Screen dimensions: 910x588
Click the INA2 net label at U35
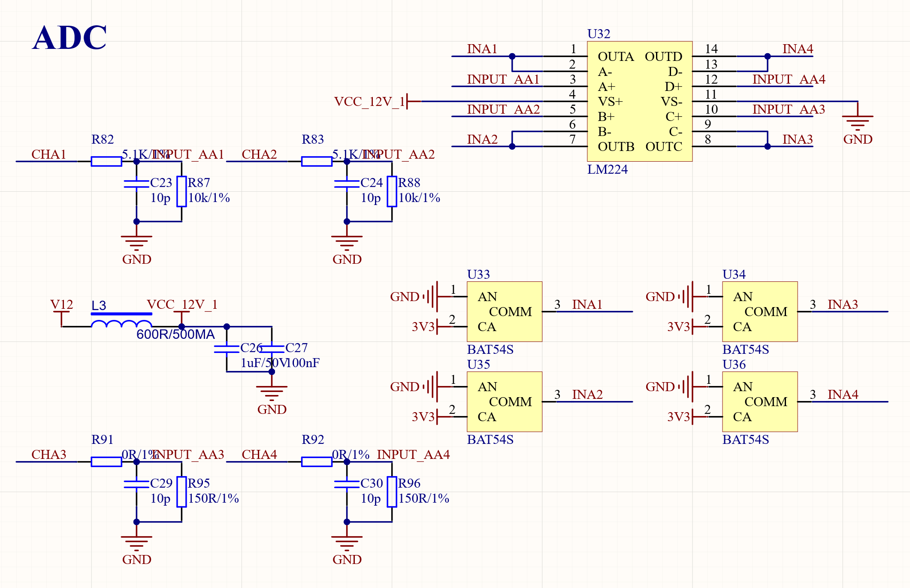tap(587, 394)
